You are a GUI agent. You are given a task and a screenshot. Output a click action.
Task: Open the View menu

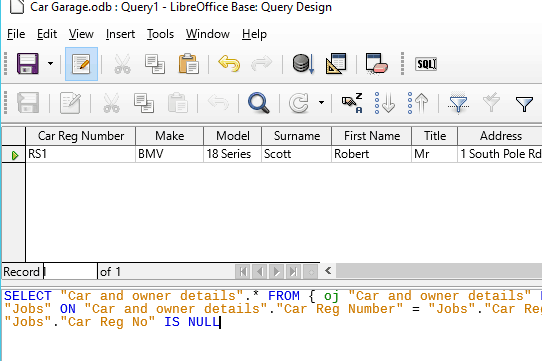pos(81,34)
